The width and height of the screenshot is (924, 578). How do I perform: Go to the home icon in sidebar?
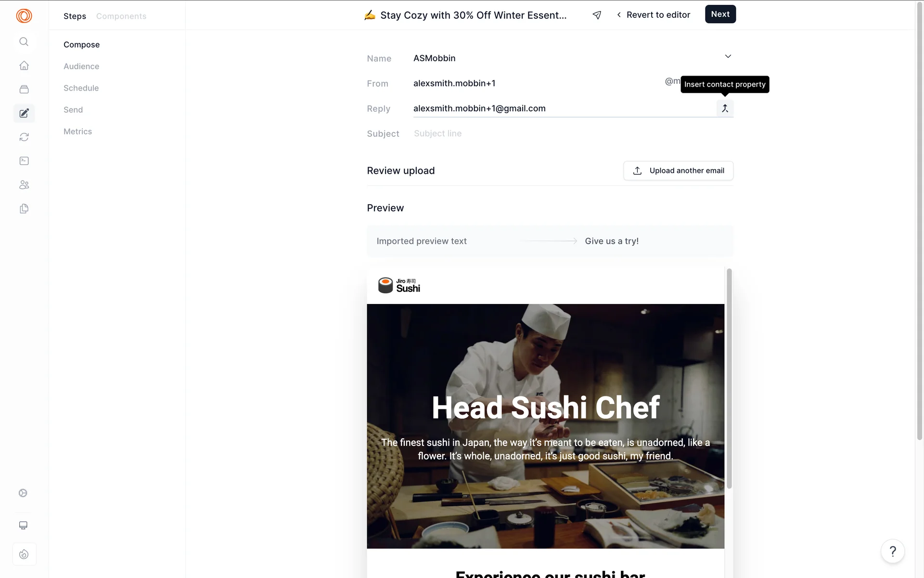[x=24, y=66]
